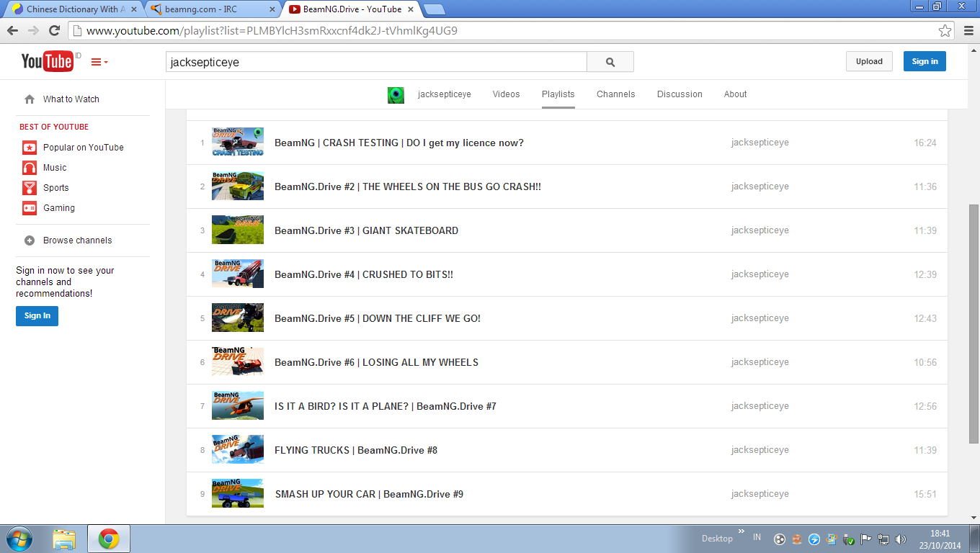Click the sidebar Sign In button
The width and height of the screenshot is (980, 553).
37,316
